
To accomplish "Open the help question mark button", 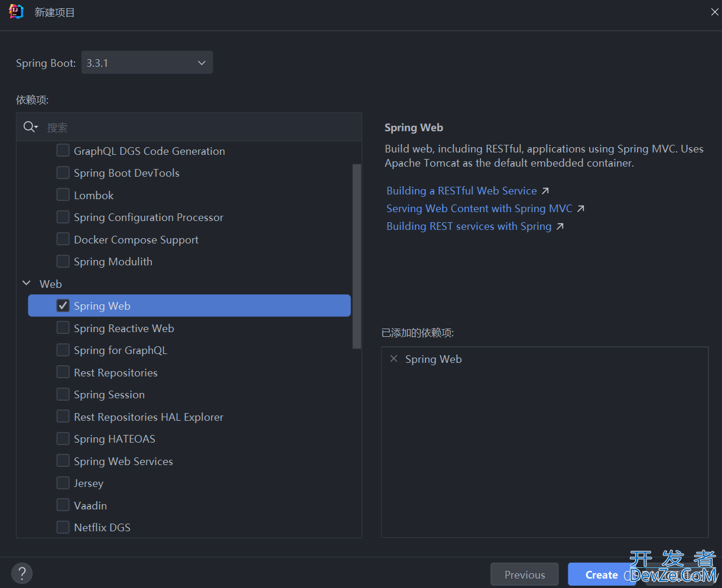I will pyautogui.click(x=22, y=573).
